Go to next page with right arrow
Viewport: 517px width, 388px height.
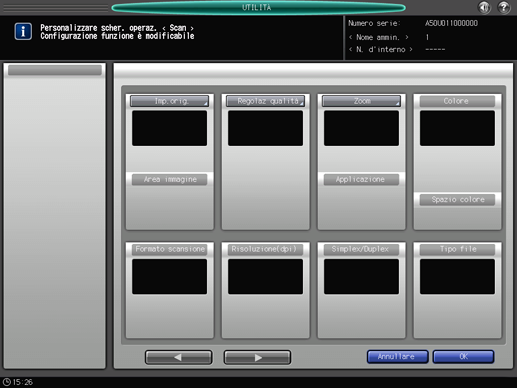257,357
